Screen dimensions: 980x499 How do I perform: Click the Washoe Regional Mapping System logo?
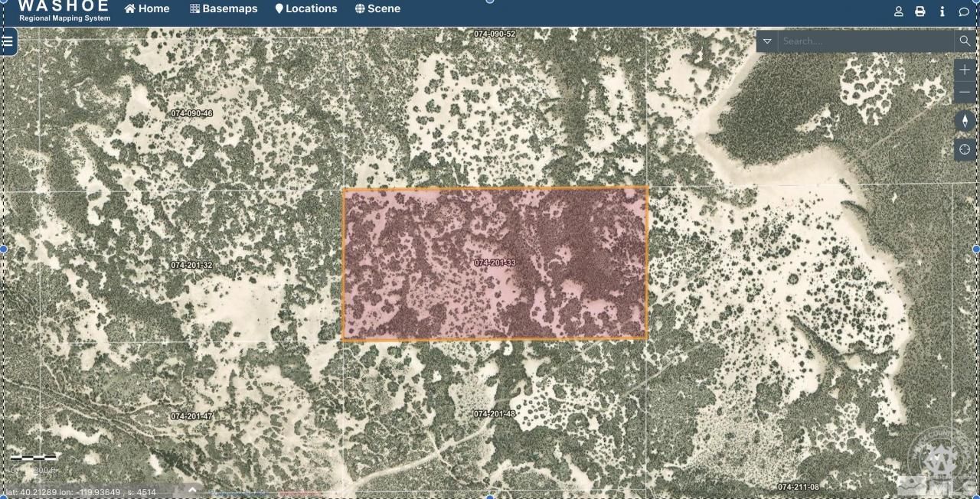64,11
